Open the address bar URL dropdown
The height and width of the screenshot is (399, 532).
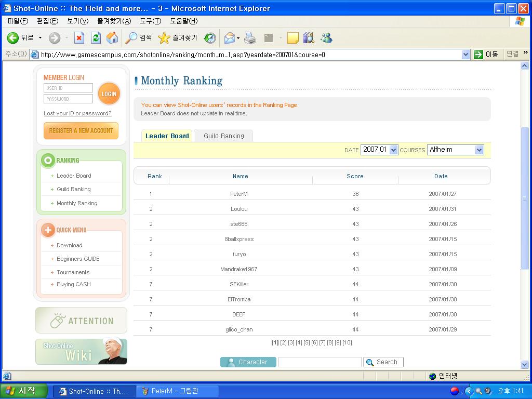tap(465, 54)
